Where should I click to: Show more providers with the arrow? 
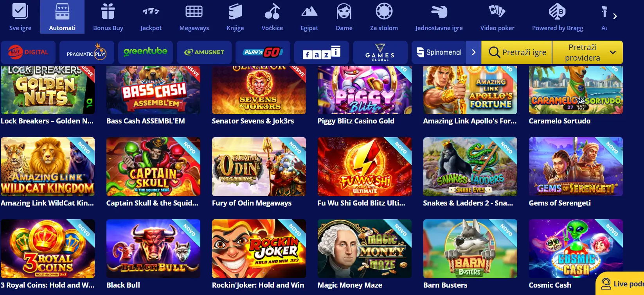[474, 52]
